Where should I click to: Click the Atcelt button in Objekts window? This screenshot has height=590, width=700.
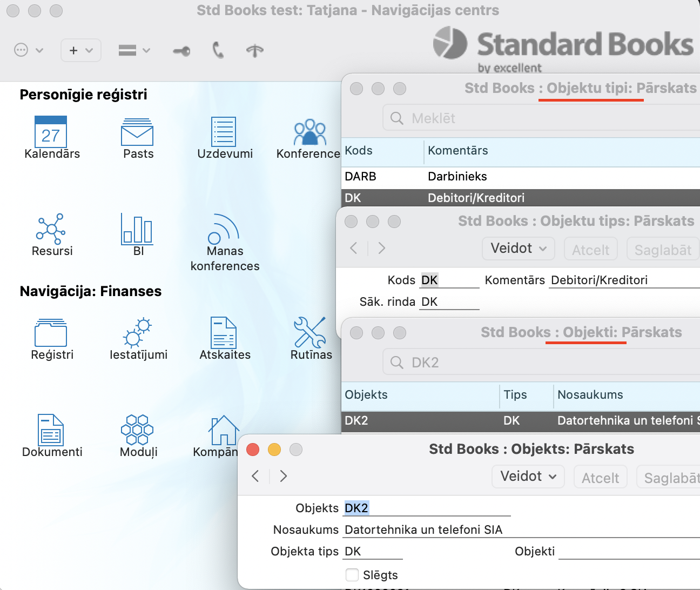600,478
